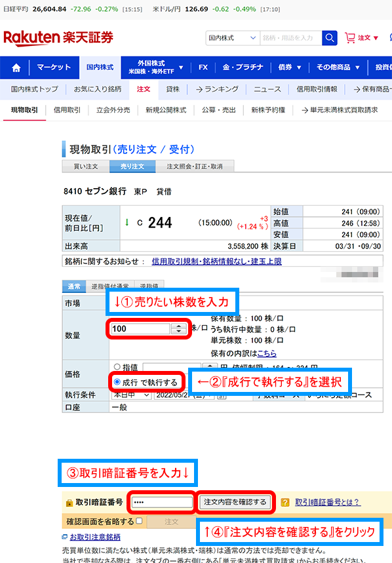This screenshot has height=563, width=392.
Task: Open the 国内株式 search category dropdown
Action: tap(232, 38)
